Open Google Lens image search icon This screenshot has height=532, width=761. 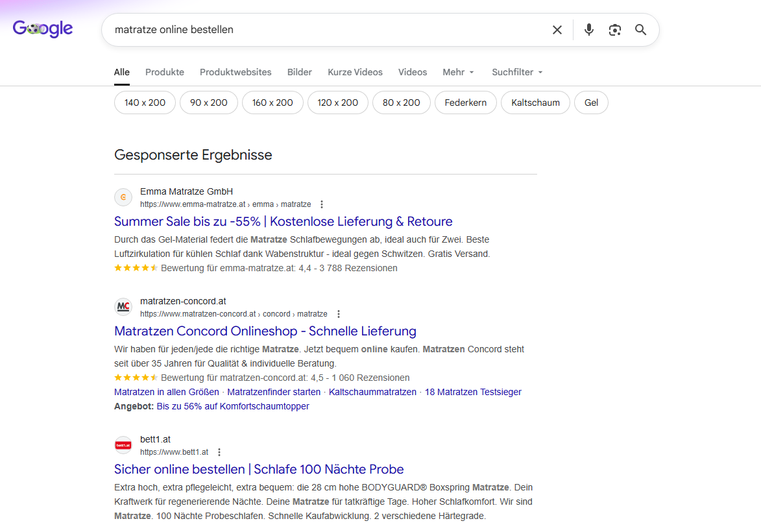click(x=615, y=30)
